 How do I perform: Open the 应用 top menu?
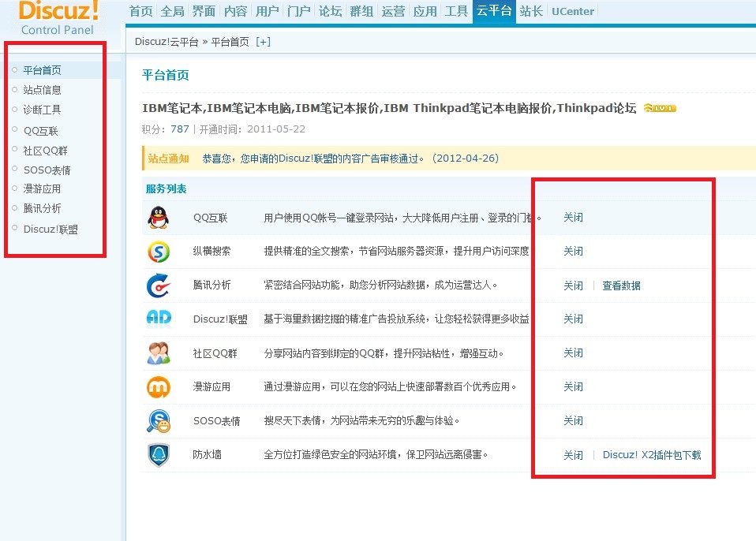point(425,11)
